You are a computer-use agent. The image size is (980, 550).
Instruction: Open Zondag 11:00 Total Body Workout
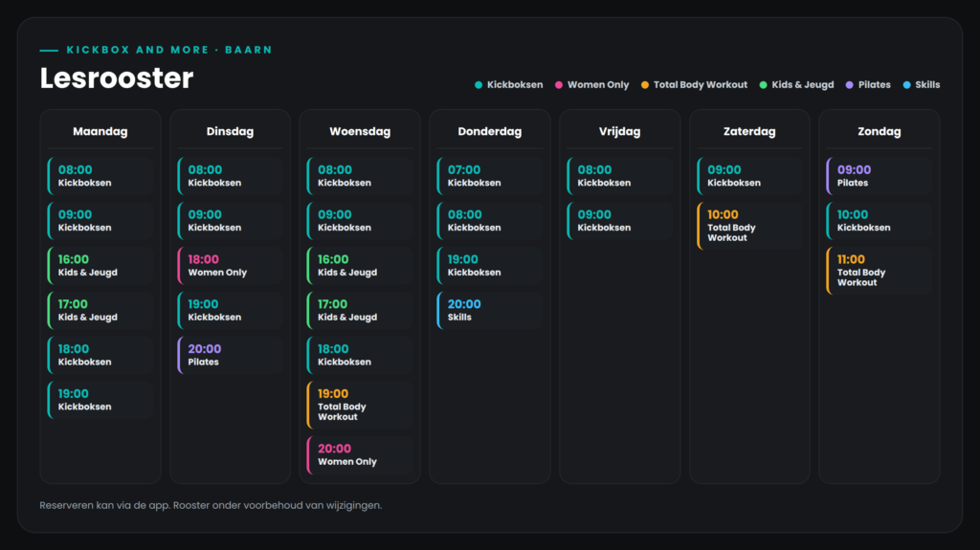click(880, 271)
